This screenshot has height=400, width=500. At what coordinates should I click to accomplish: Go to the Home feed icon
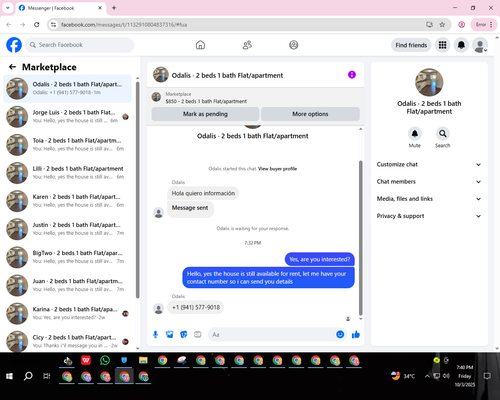[200, 45]
